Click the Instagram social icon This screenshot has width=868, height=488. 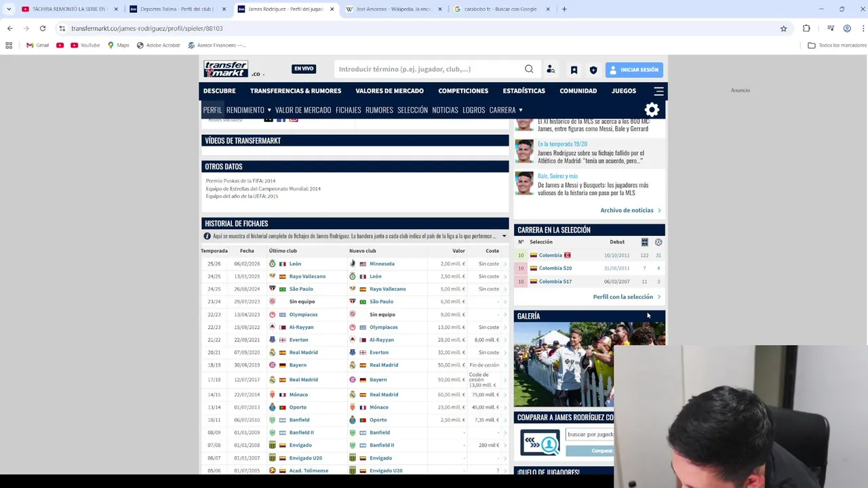[294, 119]
